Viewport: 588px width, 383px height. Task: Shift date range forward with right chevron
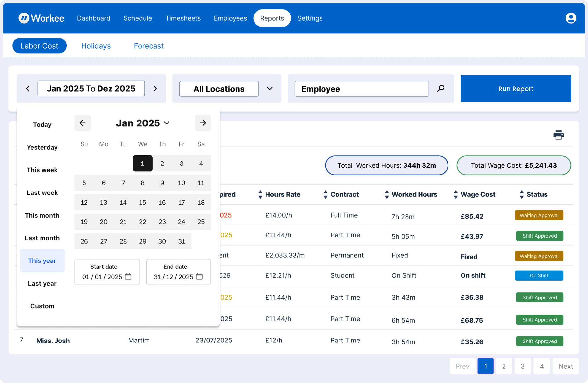155,89
